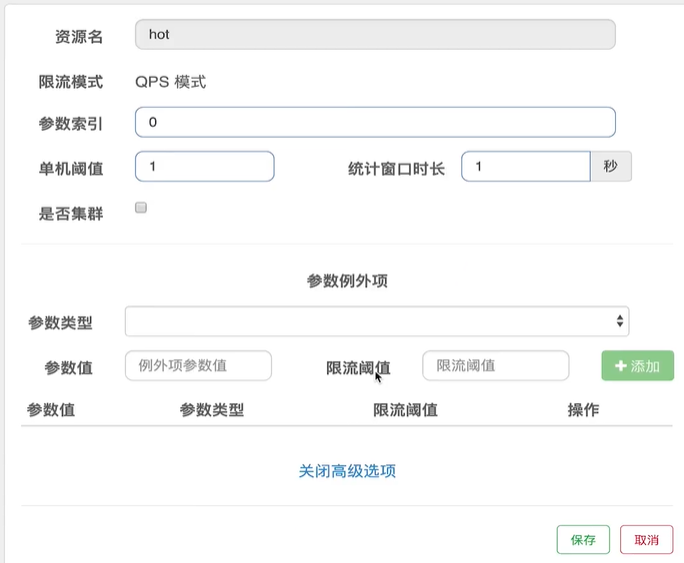Click the 参数索引 label
Image resolution: width=684 pixels, height=563 pixels.
pos(71,124)
